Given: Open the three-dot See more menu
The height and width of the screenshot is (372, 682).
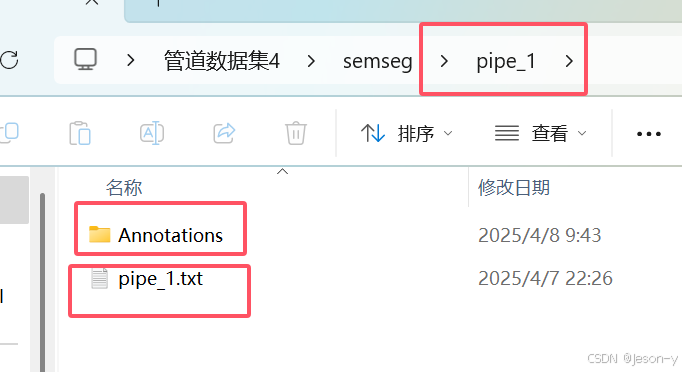Looking at the screenshot, I should click(x=649, y=134).
